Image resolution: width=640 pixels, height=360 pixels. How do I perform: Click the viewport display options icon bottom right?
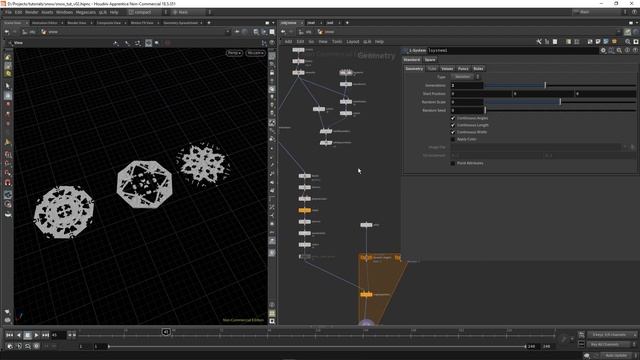272,321
